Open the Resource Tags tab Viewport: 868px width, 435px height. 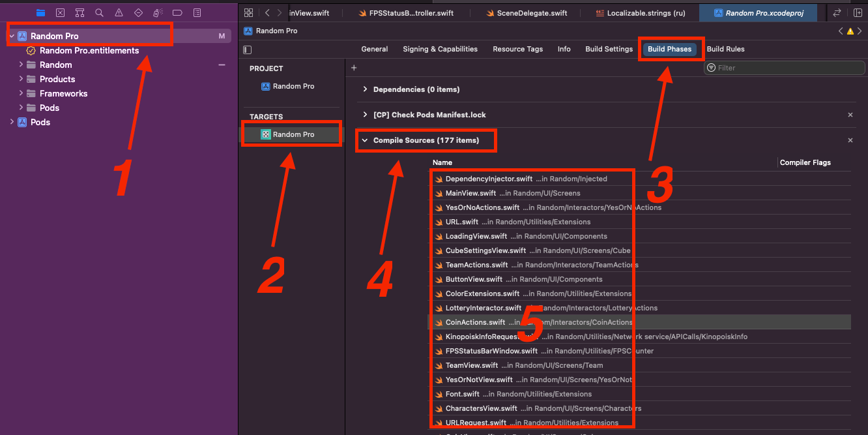pyautogui.click(x=517, y=49)
